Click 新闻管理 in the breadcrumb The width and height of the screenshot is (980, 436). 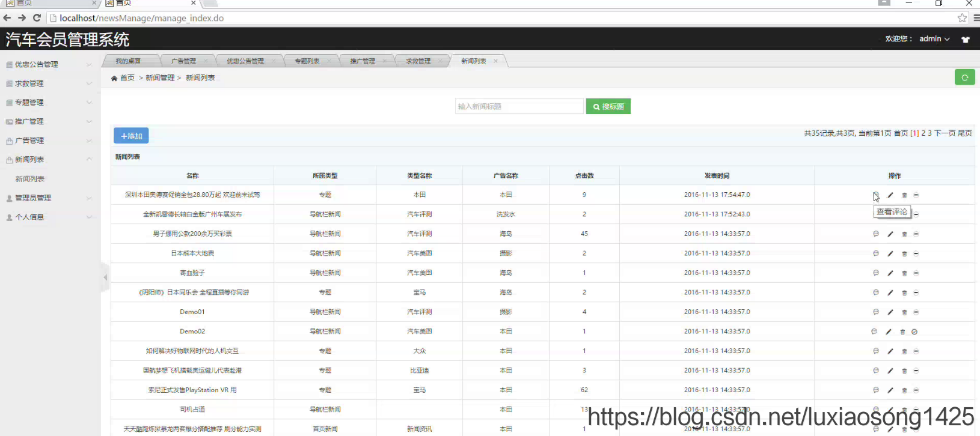[x=160, y=78]
